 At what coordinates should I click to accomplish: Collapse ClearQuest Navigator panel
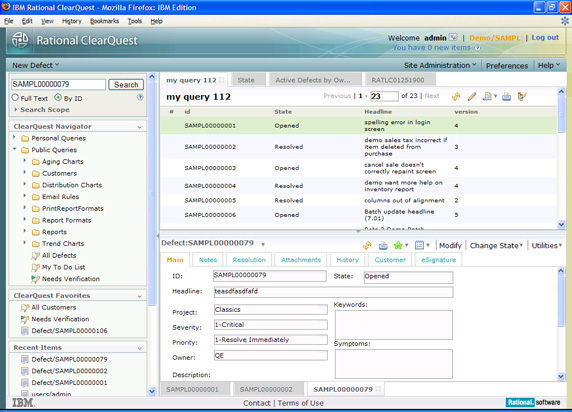pos(140,127)
